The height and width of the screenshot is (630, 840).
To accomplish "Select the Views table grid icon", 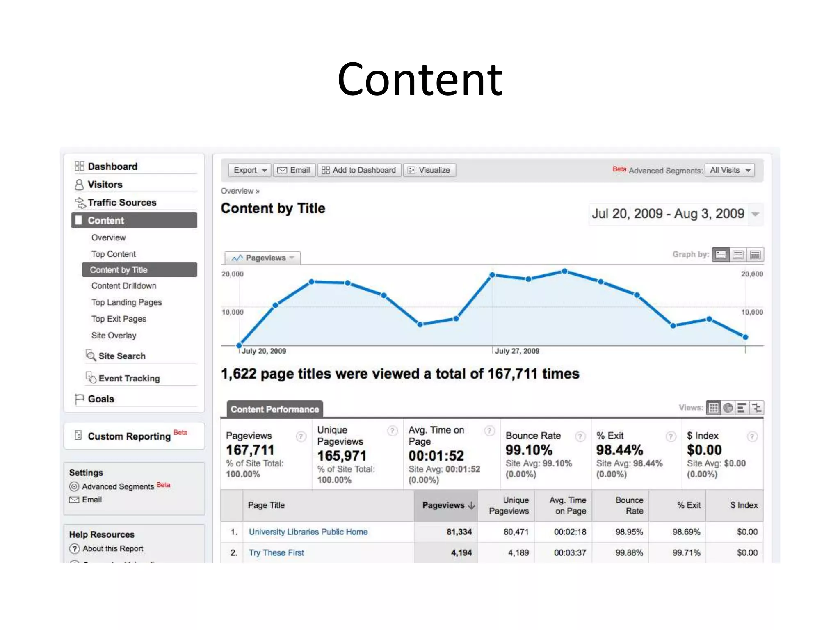I will (713, 408).
